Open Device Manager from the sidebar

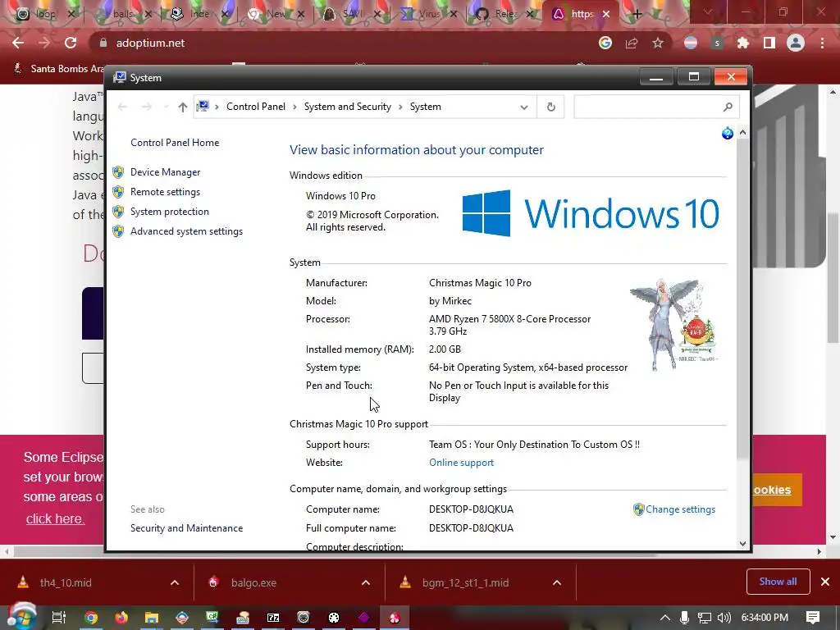click(165, 172)
